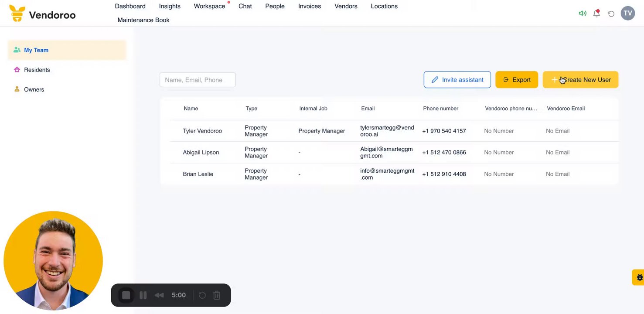Image resolution: width=644 pixels, height=314 pixels.
Task: Pause the screen recording
Action: (143, 295)
